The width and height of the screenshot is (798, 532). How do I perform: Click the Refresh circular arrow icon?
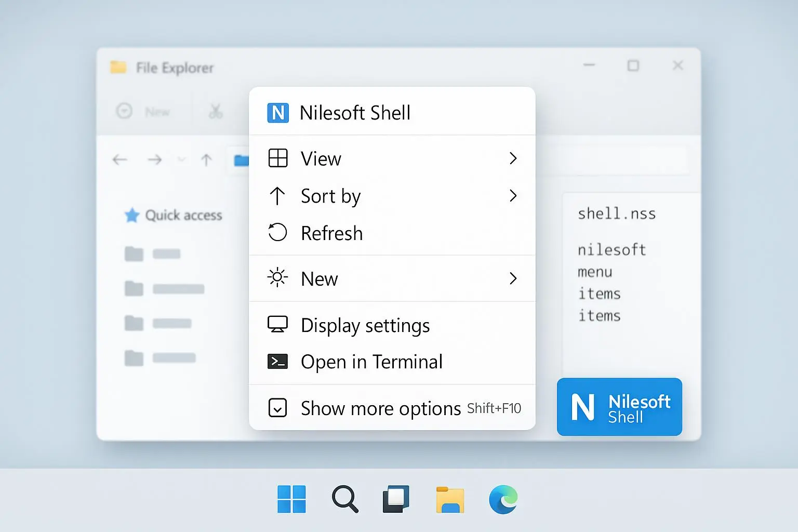click(x=277, y=232)
